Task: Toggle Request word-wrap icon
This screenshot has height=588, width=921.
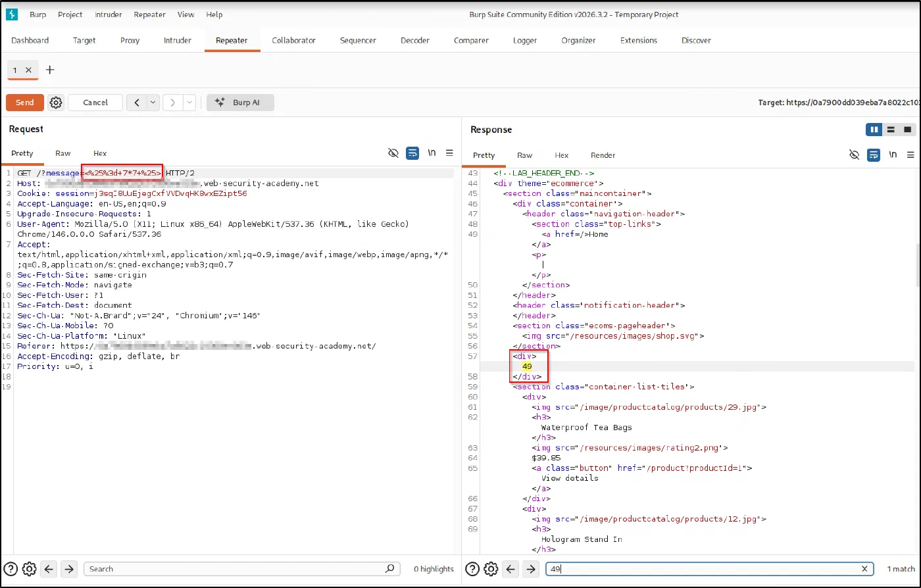Action: [412, 153]
